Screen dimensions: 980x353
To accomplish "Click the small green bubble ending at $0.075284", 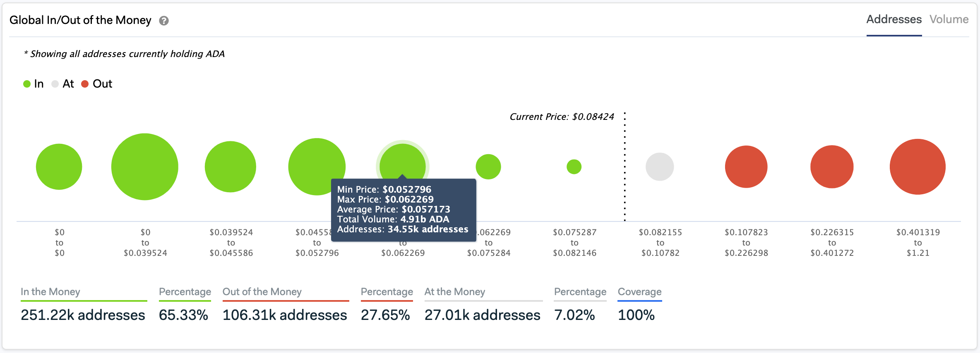I will (x=488, y=167).
